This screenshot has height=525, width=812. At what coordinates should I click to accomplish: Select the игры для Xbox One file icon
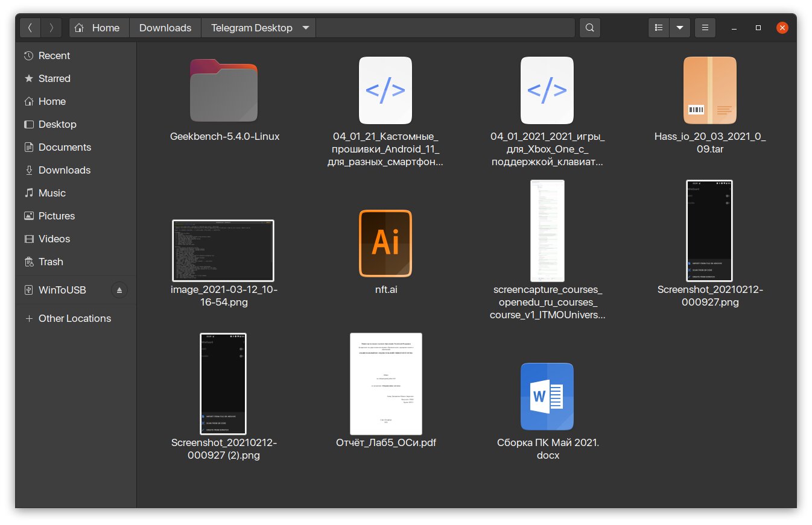coord(547,90)
